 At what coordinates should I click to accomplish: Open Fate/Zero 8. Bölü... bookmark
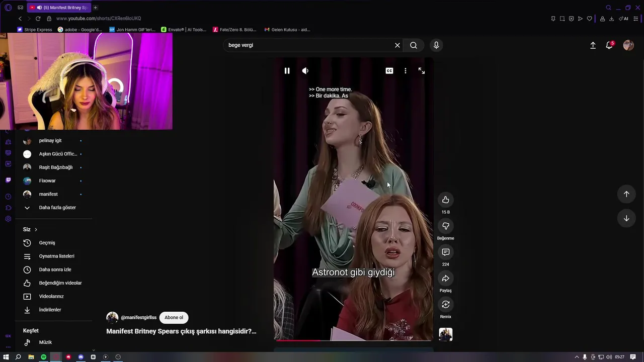click(x=234, y=30)
